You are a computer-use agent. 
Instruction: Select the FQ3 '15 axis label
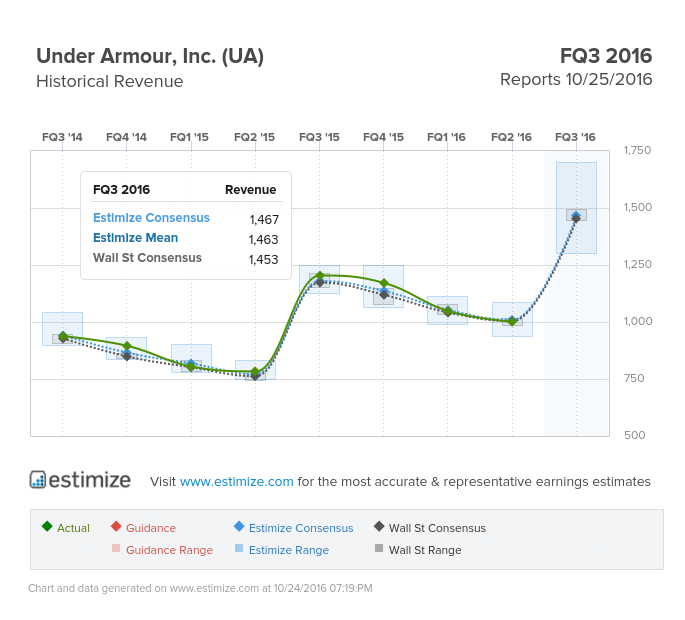[319, 137]
